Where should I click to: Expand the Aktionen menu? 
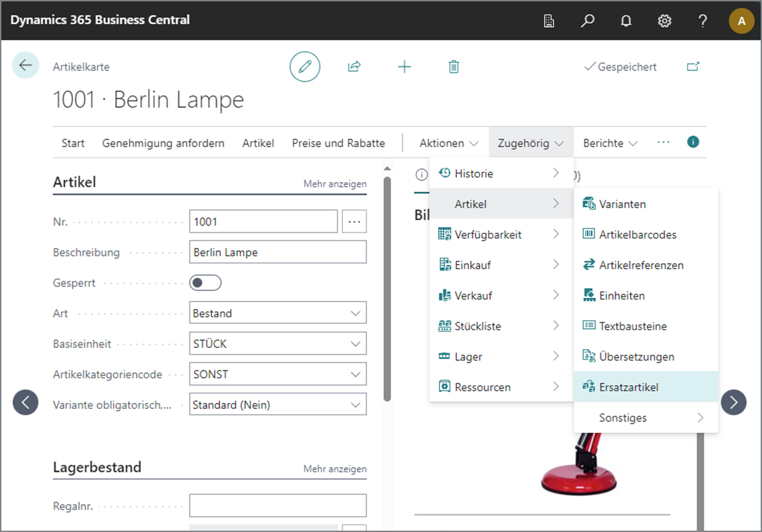pos(449,144)
